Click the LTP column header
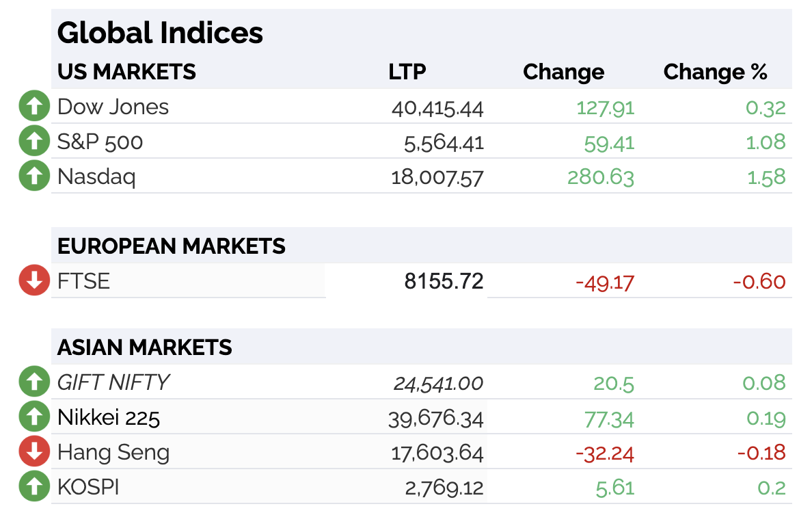Screen dimensions: 812x513 tap(407, 72)
